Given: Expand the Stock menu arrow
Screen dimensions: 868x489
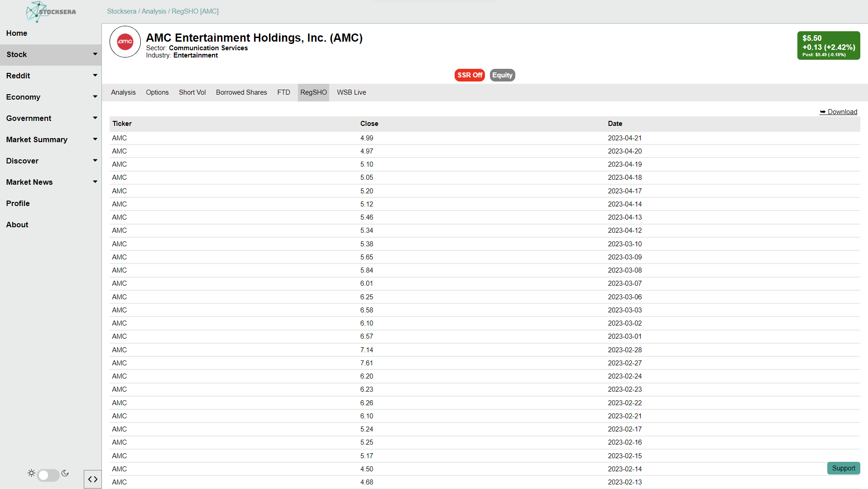Looking at the screenshot, I should click(x=95, y=54).
